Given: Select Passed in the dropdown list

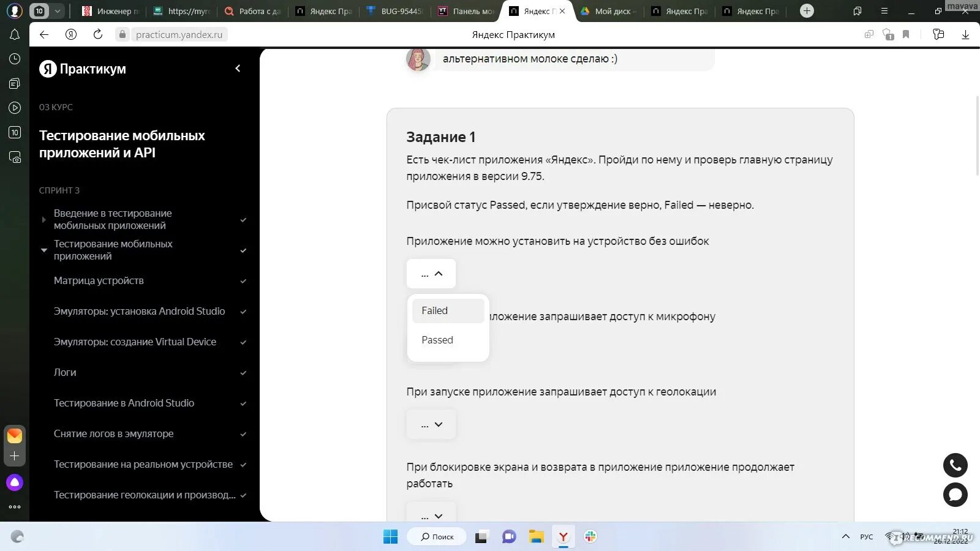Looking at the screenshot, I should [x=448, y=340].
